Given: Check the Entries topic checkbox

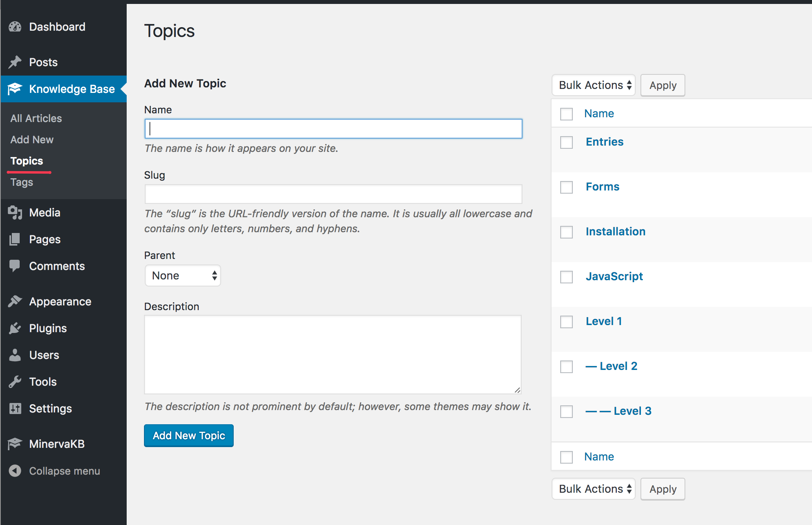Looking at the screenshot, I should tap(567, 142).
